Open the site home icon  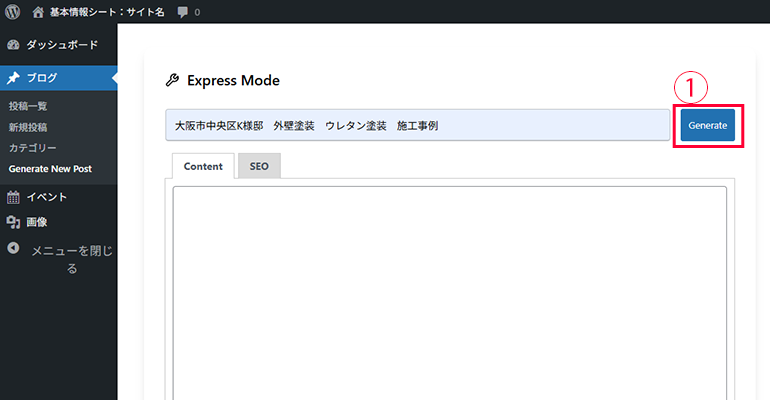pyautogui.click(x=38, y=12)
